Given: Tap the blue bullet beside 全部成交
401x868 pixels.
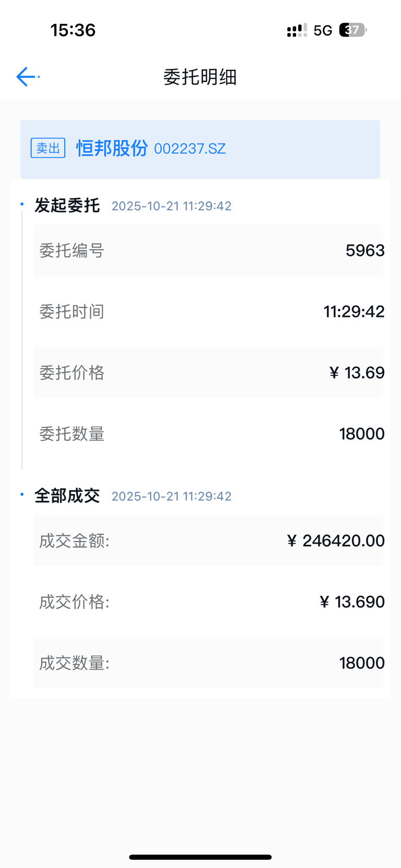Looking at the screenshot, I should pyautogui.click(x=22, y=494).
